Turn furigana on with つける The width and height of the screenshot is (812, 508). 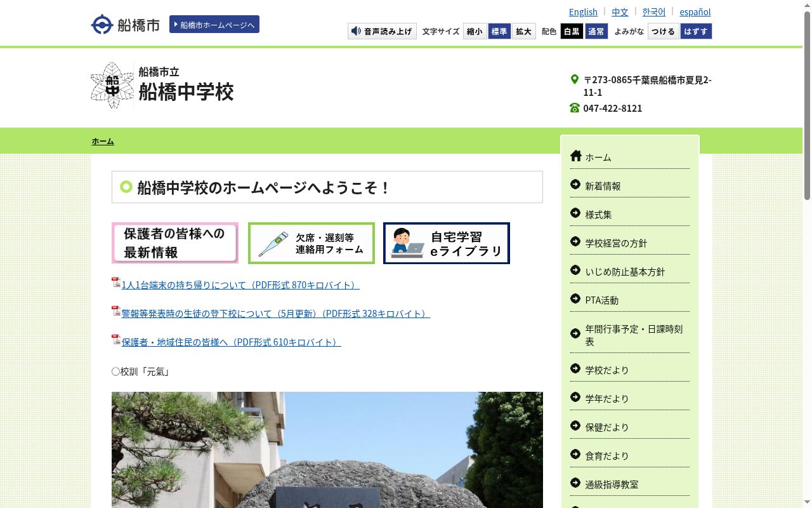pyautogui.click(x=664, y=31)
